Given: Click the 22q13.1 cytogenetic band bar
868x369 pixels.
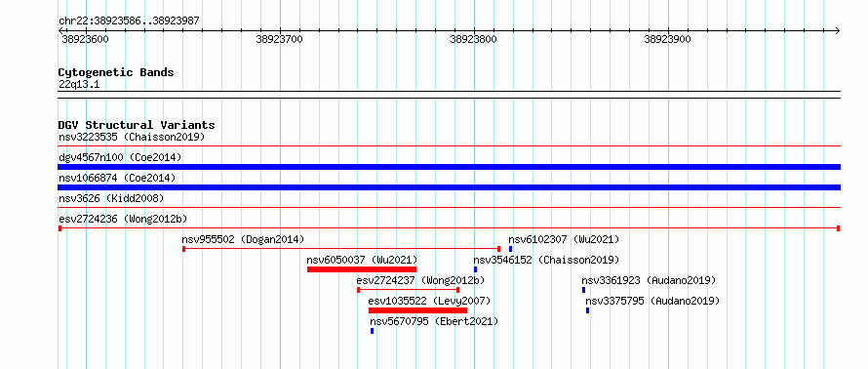Looking at the screenshot, I should click(x=449, y=95).
